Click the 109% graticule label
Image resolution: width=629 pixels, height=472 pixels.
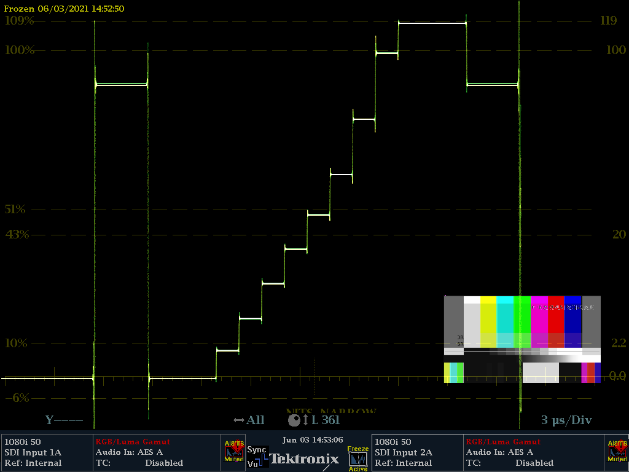click(19, 20)
